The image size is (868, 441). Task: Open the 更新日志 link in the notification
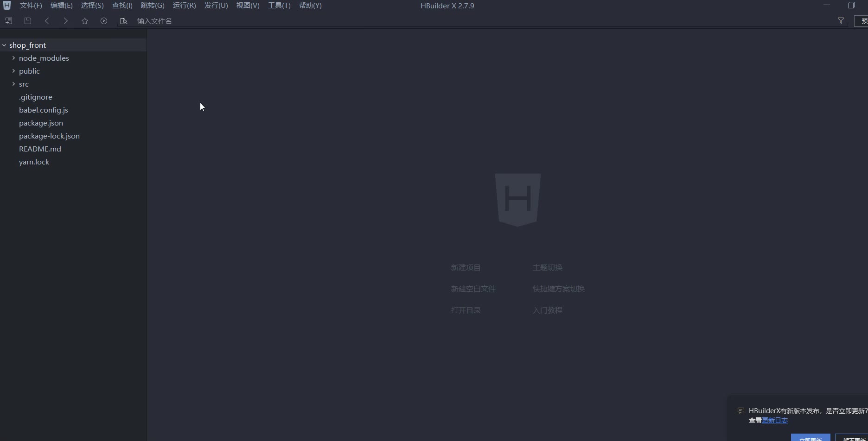click(x=774, y=421)
